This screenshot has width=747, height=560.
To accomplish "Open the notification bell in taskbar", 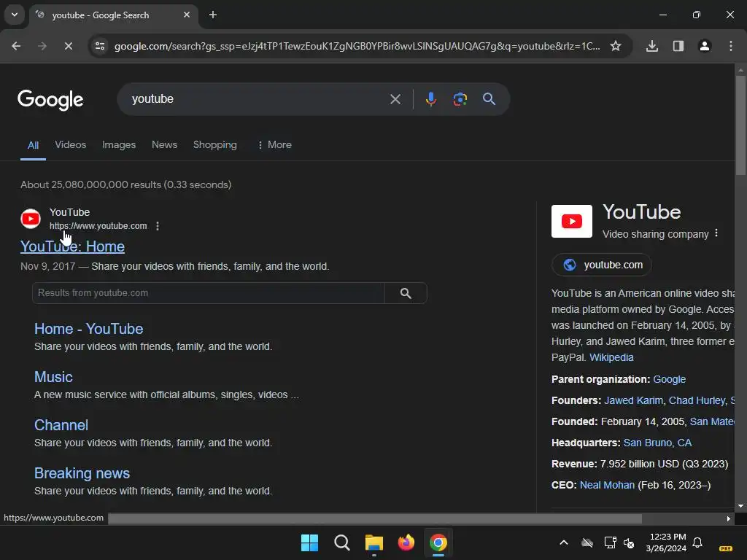I will point(697,542).
